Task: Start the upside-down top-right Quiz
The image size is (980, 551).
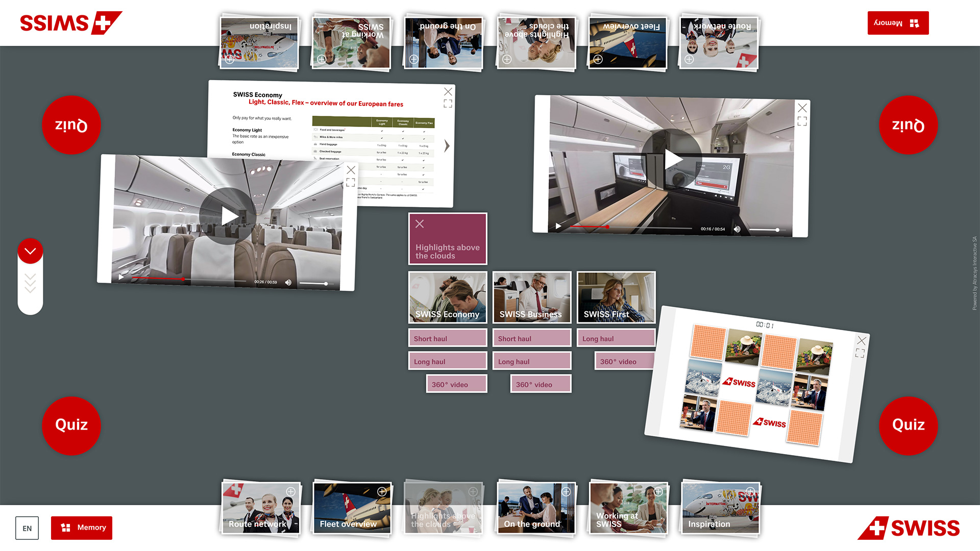Action: tap(909, 125)
